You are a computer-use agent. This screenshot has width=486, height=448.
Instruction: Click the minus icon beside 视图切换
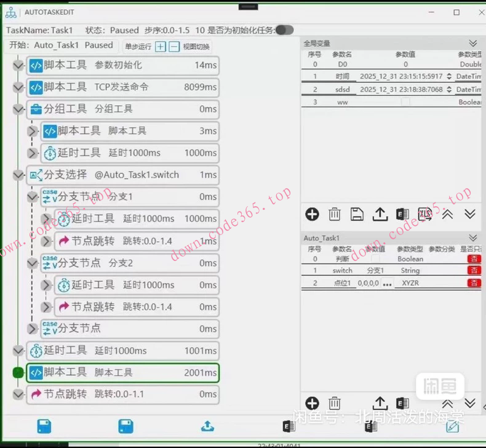click(174, 47)
